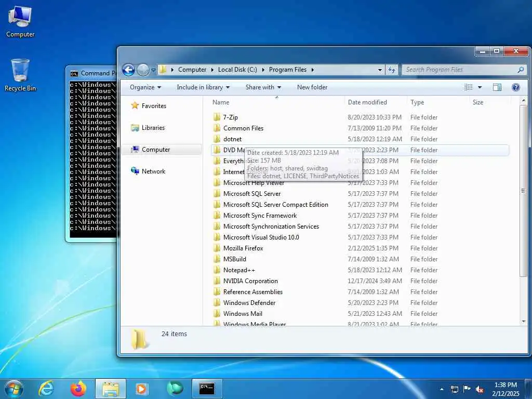Image resolution: width=532 pixels, height=399 pixels.
Task: Open the Computer desktop icon
Action: pyautogui.click(x=20, y=21)
